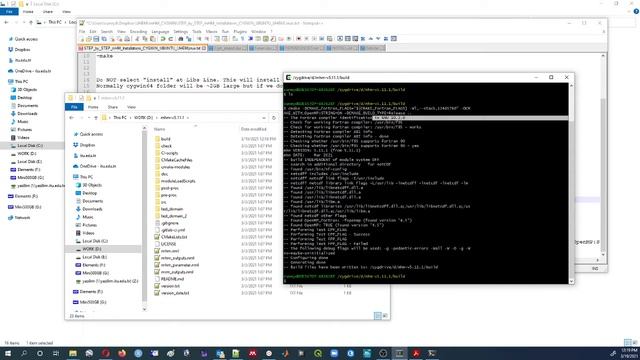
Task: Sort files by the Name column header
Action: [160, 129]
